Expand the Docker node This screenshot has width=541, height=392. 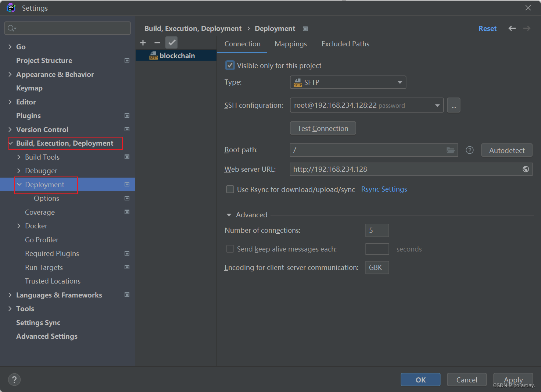[x=19, y=226]
